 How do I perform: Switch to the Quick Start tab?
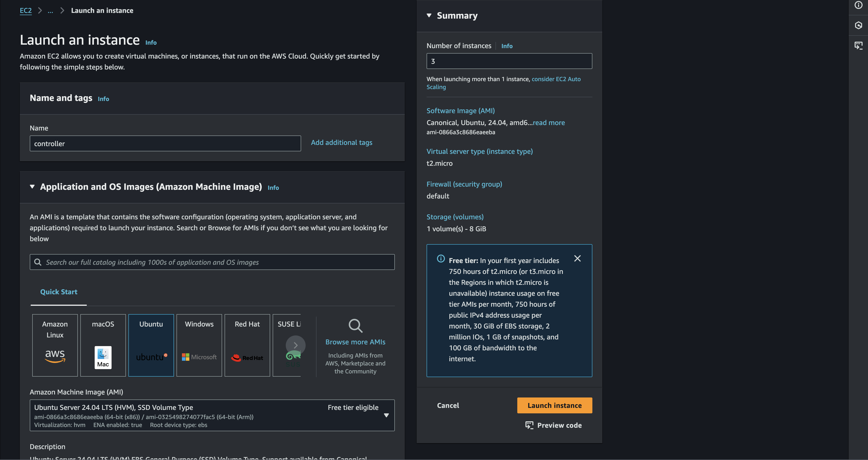click(x=59, y=292)
